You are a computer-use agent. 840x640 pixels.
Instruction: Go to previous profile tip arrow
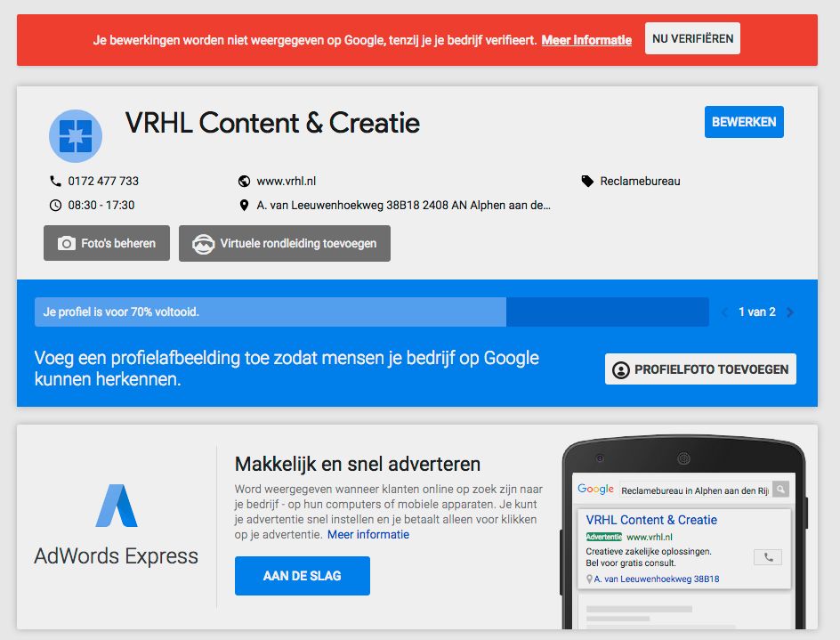click(724, 312)
